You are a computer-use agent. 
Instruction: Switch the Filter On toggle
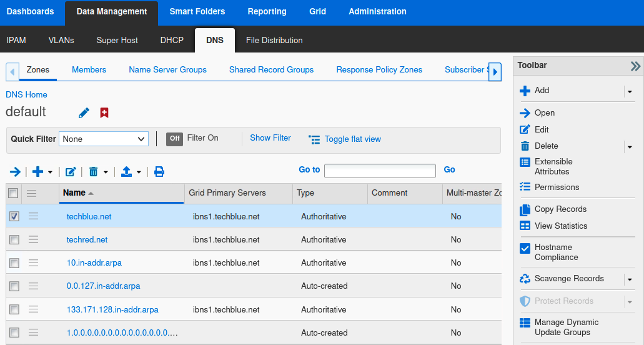(x=174, y=138)
